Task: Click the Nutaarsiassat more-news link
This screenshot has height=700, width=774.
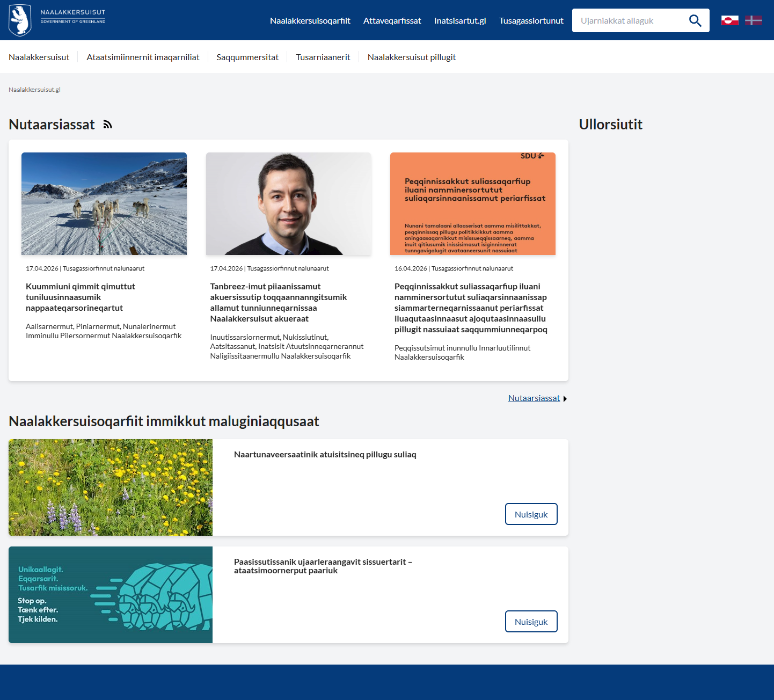Action: coord(534,398)
